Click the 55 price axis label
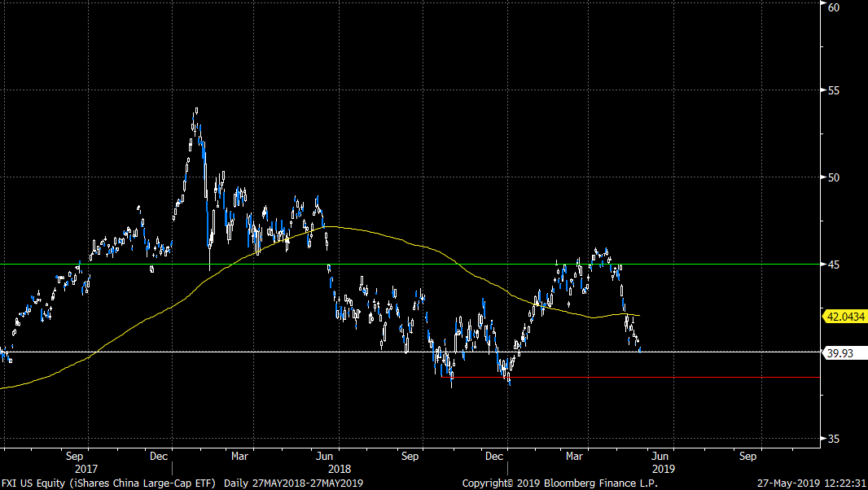 (x=834, y=90)
